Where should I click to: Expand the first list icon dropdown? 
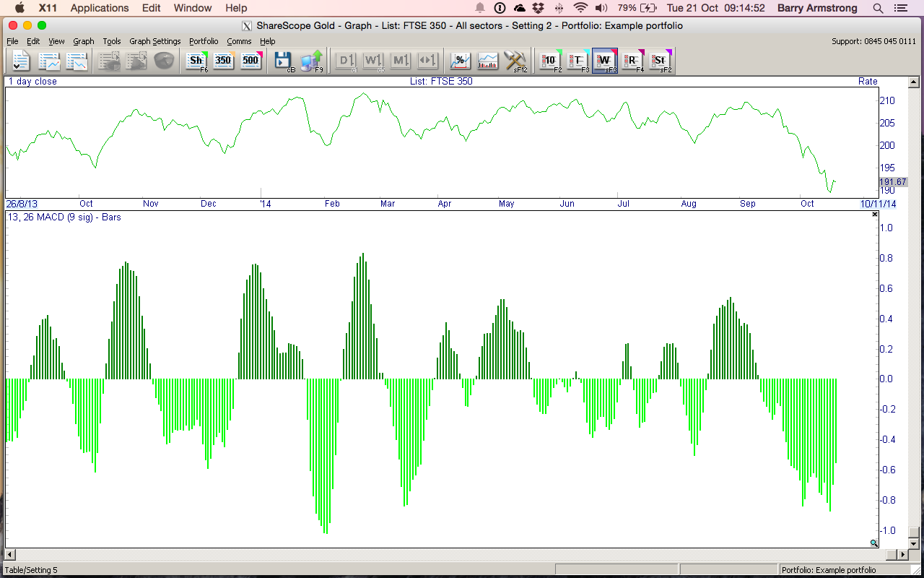[17, 67]
